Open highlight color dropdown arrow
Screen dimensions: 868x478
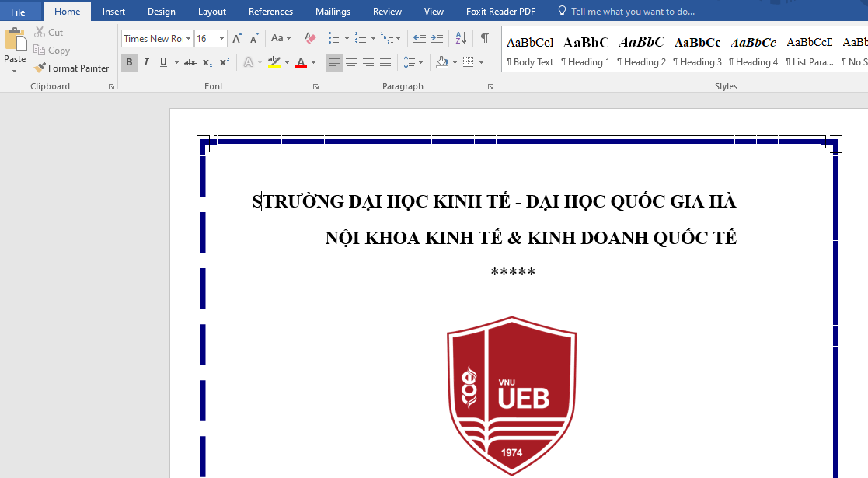click(x=287, y=63)
